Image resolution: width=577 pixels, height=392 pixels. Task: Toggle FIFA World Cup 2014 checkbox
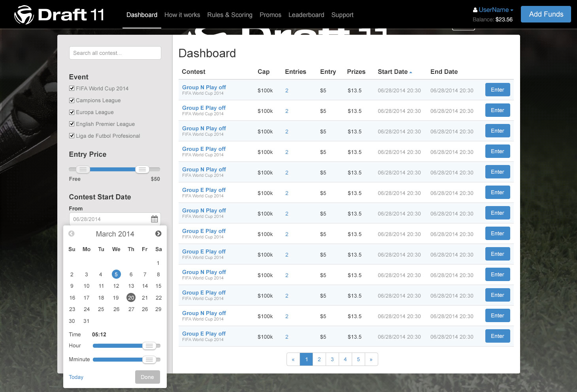pyautogui.click(x=72, y=88)
